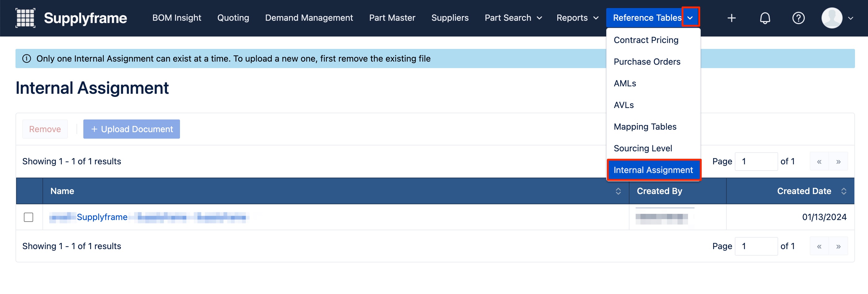Click the plus icon in top bar
868x294 pixels.
tap(731, 18)
